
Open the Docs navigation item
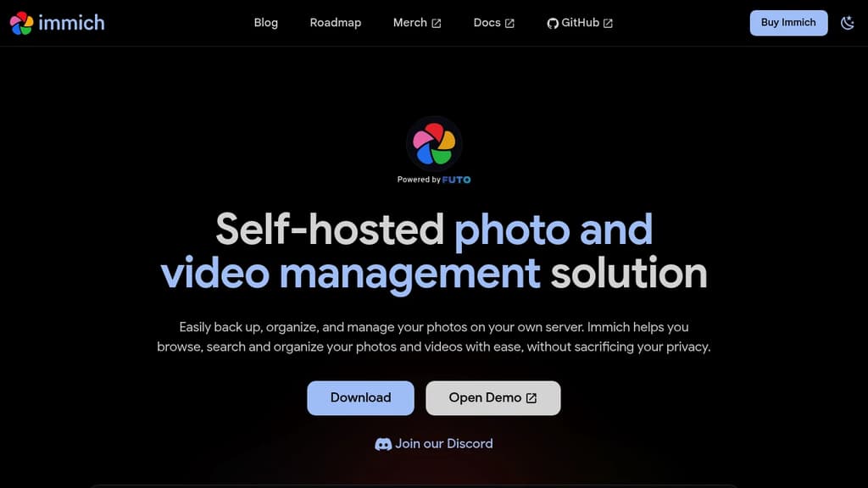pyautogui.click(x=487, y=23)
